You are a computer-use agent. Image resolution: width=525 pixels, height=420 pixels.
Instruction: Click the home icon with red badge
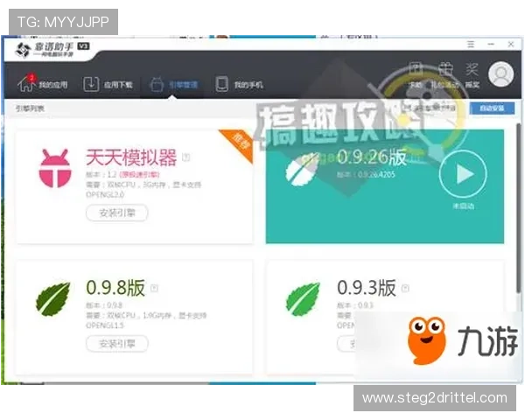(26, 83)
